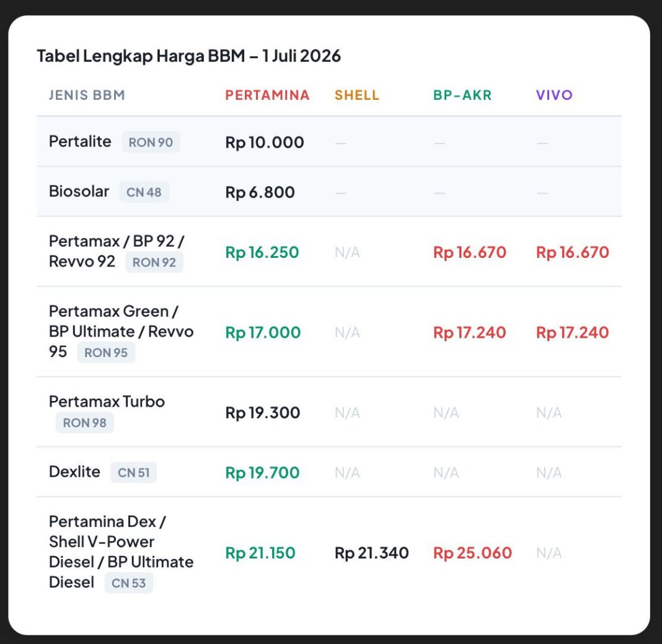Select the CN 53 badge
The height and width of the screenshot is (644, 662).
[128, 583]
